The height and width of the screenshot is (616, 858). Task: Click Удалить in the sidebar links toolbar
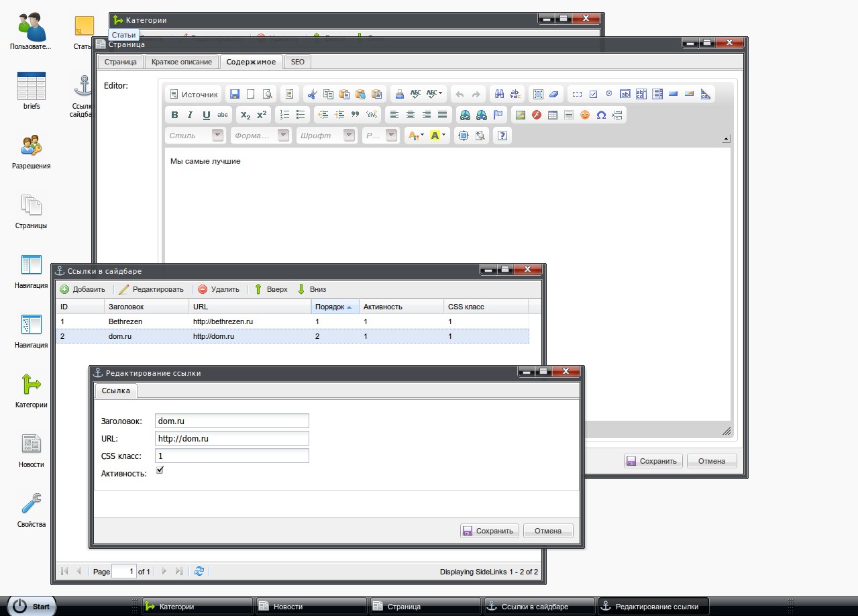coord(219,289)
